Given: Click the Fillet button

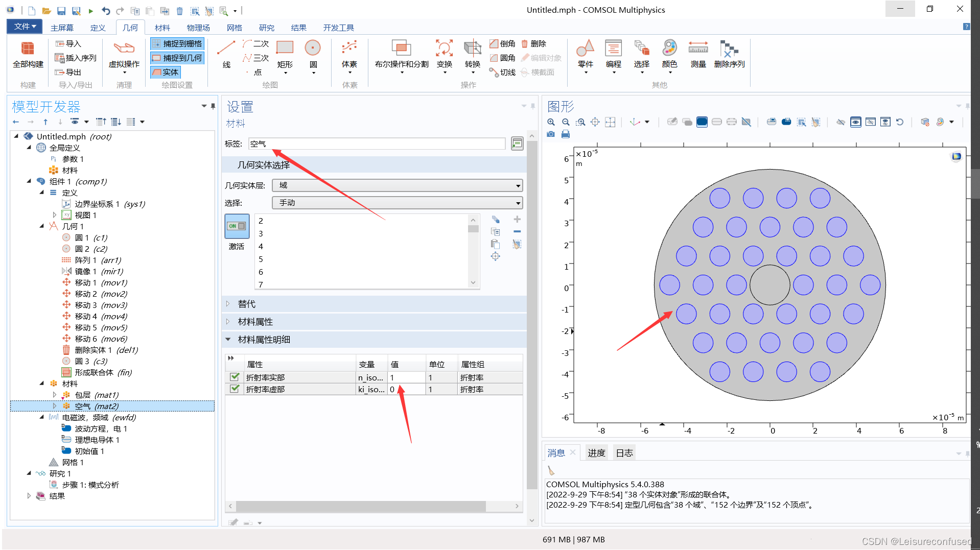Looking at the screenshot, I should (502, 58).
